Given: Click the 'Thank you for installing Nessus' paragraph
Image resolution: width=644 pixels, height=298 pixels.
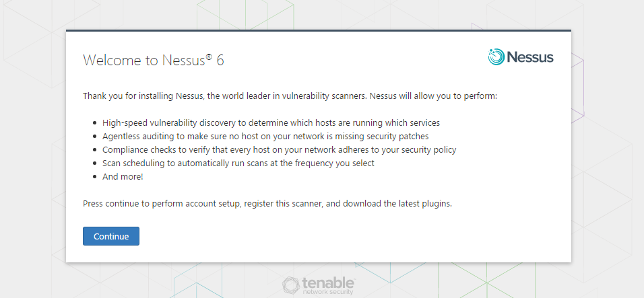Looking at the screenshot, I should click(290, 96).
